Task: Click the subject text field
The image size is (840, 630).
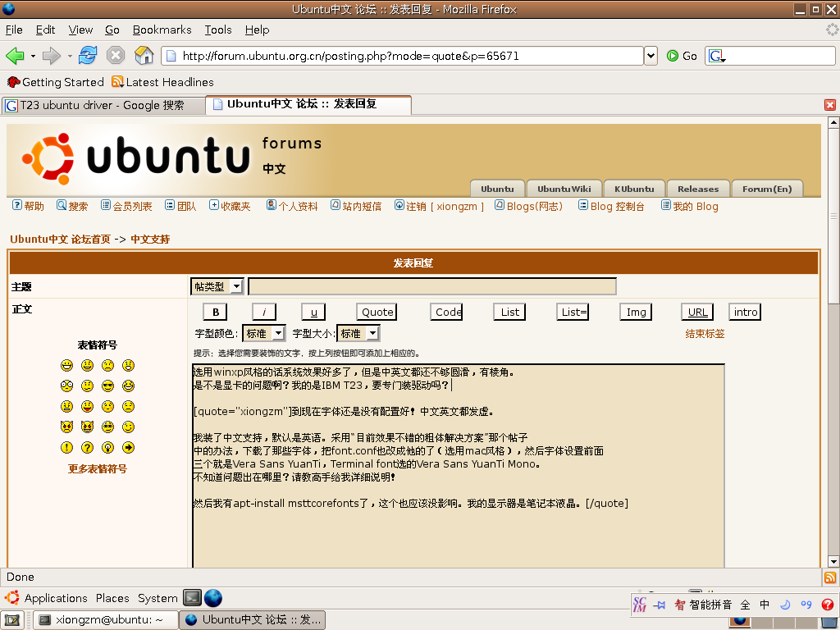Action: (432, 286)
